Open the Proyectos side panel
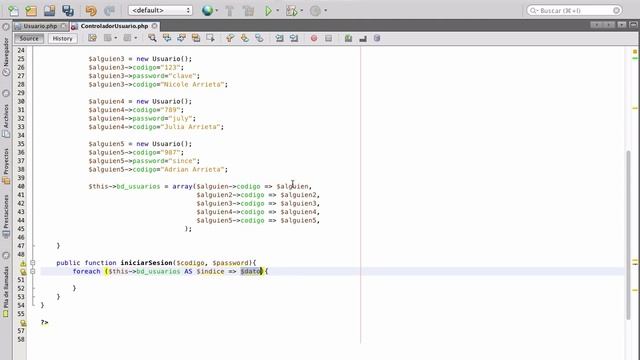 pos(6,166)
